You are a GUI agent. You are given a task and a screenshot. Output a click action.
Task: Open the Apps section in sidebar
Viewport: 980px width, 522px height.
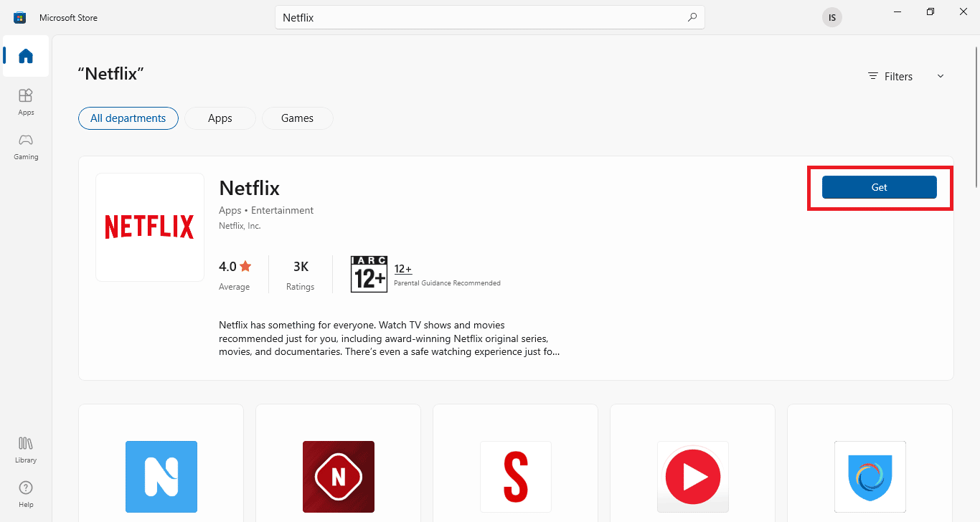[x=26, y=102]
